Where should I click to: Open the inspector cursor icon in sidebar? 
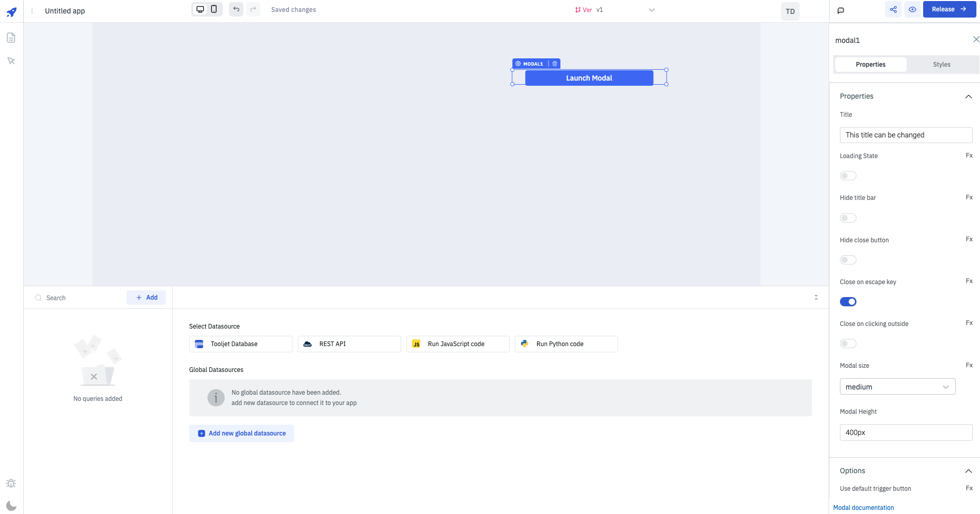[11, 61]
